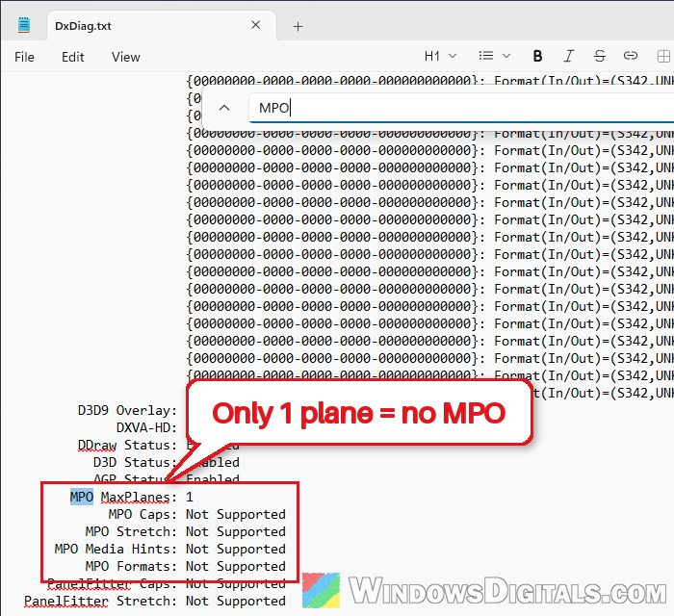Insert a link with link icon
This screenshot has height=616, width=674.
click(631, 56)
